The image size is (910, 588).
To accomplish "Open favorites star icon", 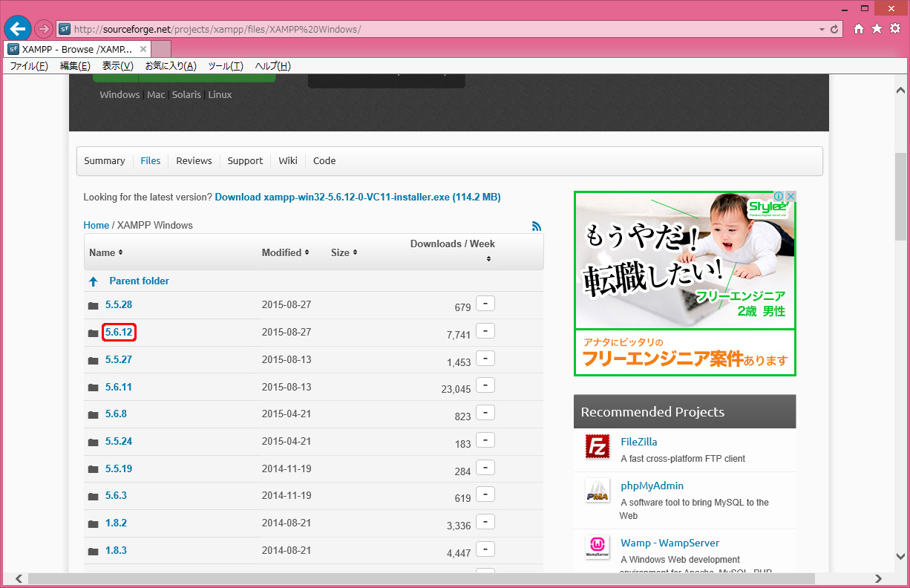I will pyautogui.click(x=877, y=29).
